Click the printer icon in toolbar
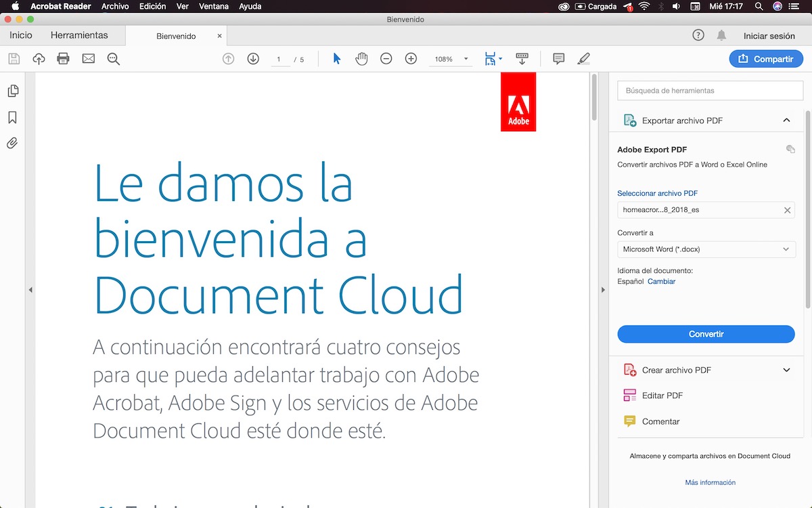Viewport: 812px width, 508px height. click(x=63, y=59)
